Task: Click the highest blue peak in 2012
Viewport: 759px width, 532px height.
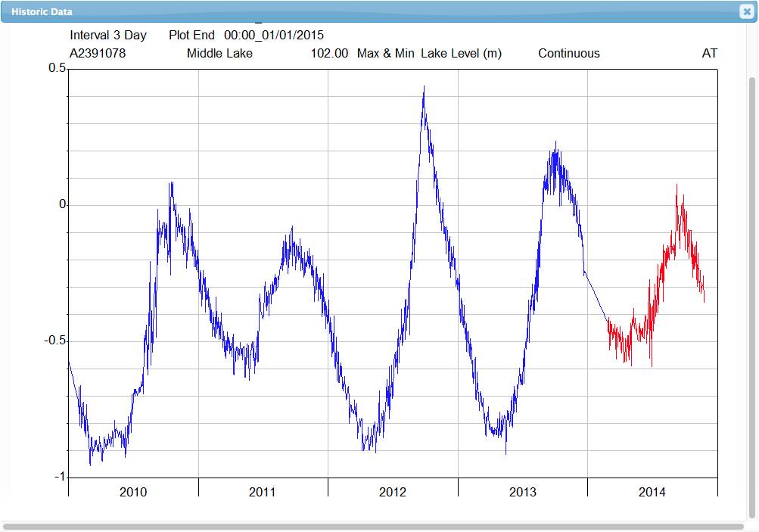Action: coord(424,88)
